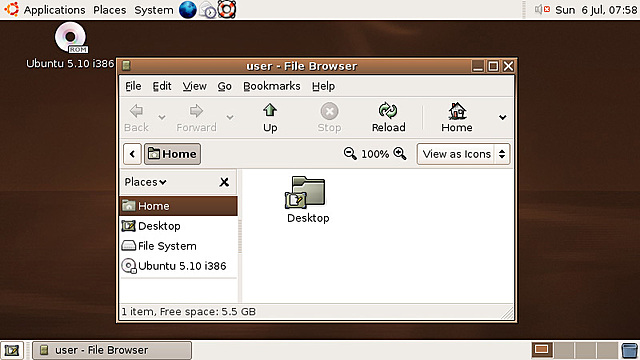
Task: Minimize the File Browser window
Action: tap(478, 66)
